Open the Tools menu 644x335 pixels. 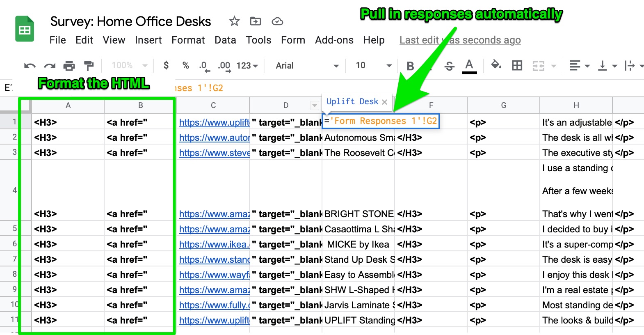[258, 40]
